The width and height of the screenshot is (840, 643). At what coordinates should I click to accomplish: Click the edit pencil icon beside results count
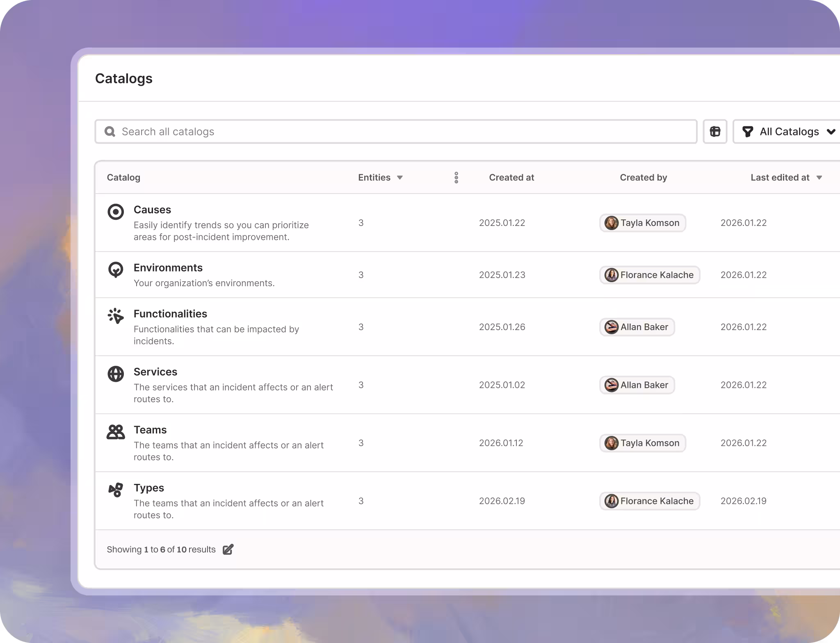(x=228, y=550)
